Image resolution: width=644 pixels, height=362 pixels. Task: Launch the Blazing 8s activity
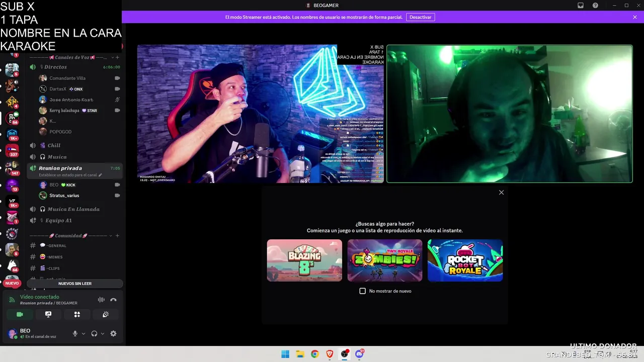coord(304,260)
